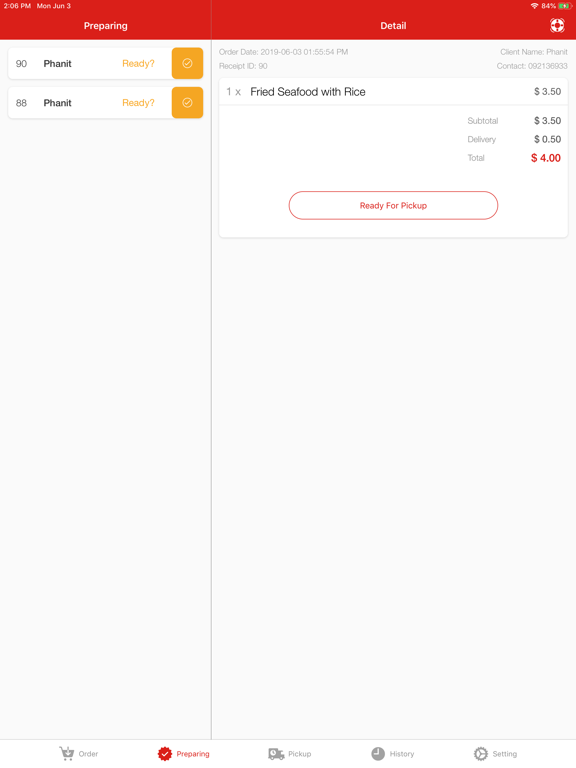The image size is (576, 768).
Task: Tap the Order cart icon
Action: tap(67, 753)
